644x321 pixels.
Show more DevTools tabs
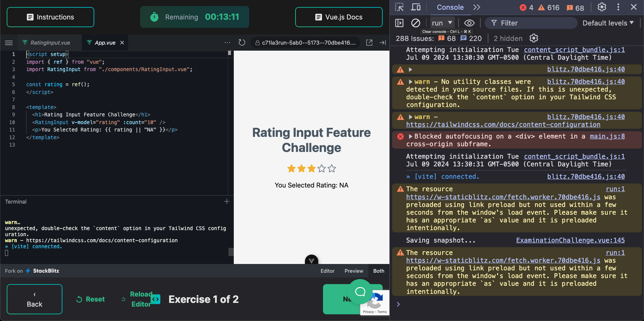(x=477, y=7)
